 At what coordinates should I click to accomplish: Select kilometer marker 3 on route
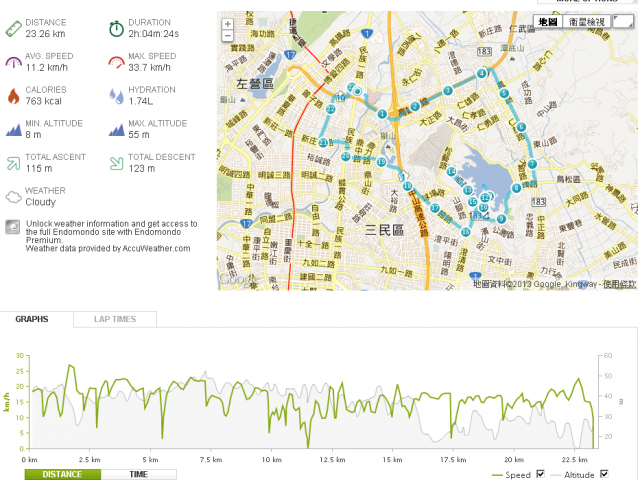448,91
